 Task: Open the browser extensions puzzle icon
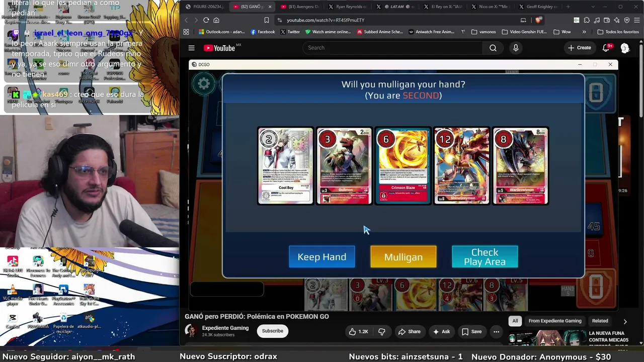(587, 20)
